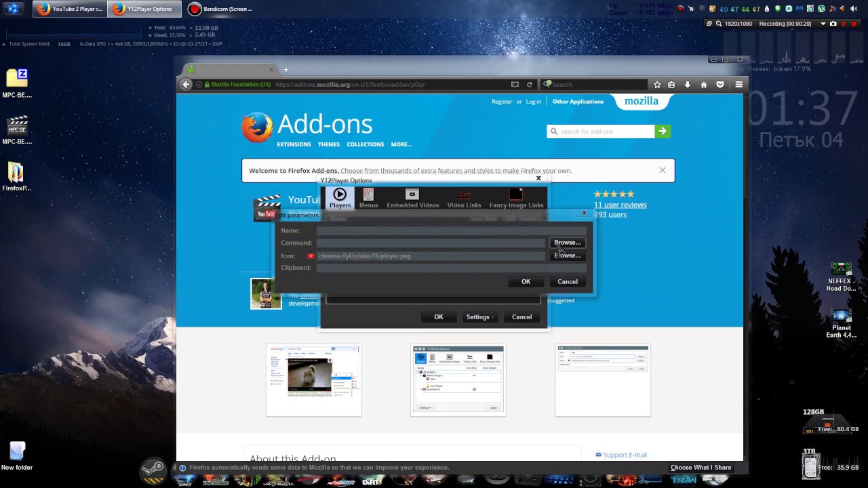Switch to YouTube 2 Player taskbar window
868x488 pixels.
pos(70,9)
